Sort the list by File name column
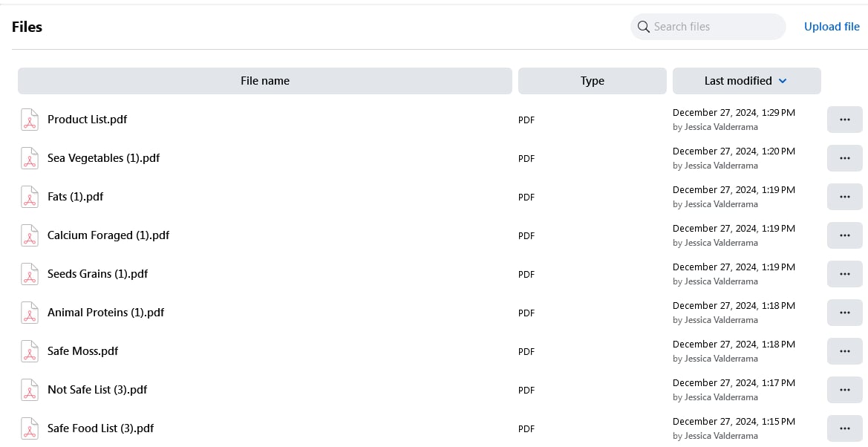 tap(265, 81)
